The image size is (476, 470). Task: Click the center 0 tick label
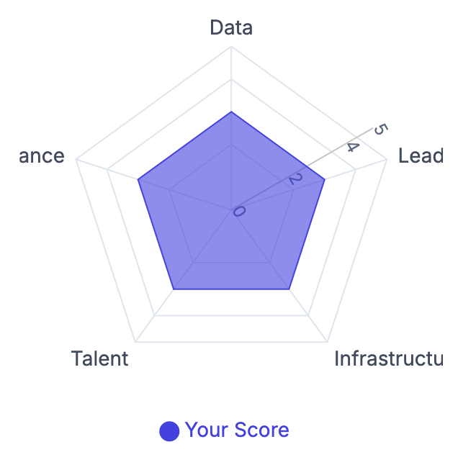(239, 211)
